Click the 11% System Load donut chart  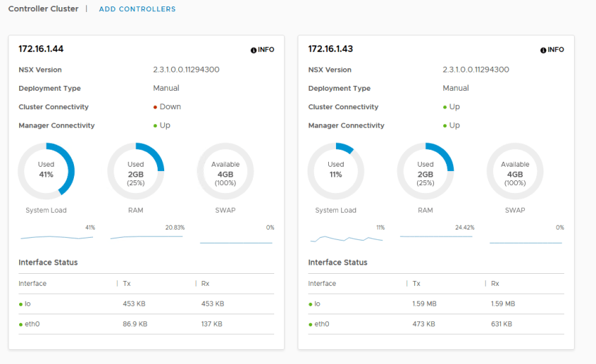(335, 171)
